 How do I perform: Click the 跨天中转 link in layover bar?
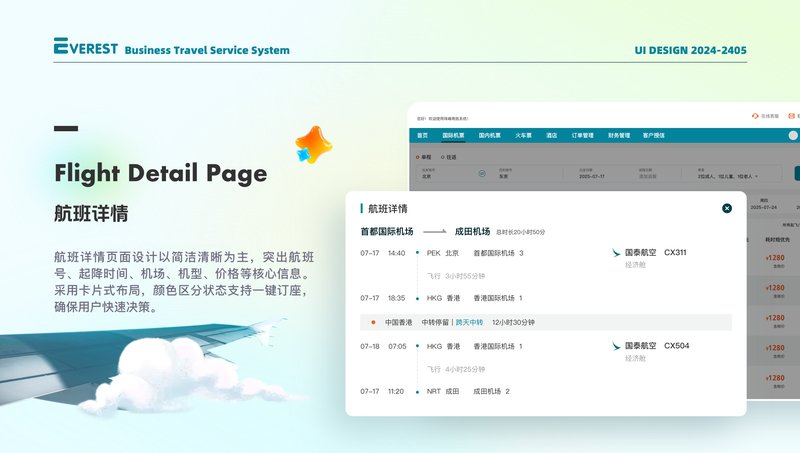[x=469, y=322]
